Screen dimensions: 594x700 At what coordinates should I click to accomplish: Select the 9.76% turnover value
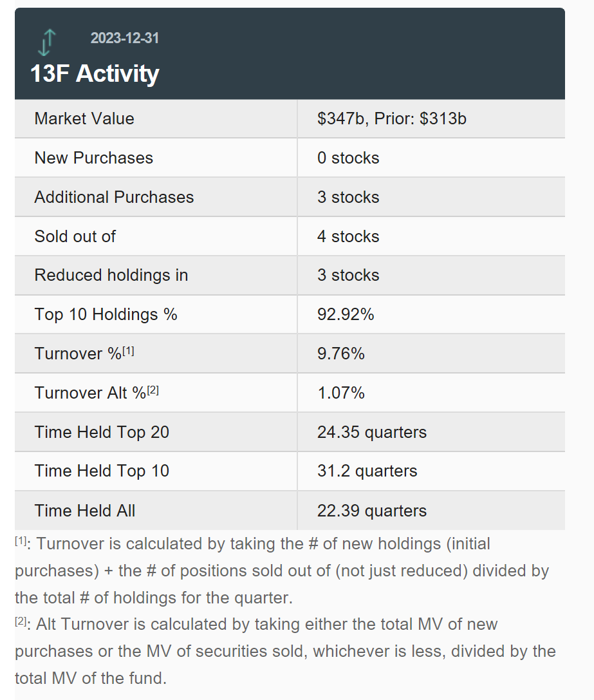point(340,354)
